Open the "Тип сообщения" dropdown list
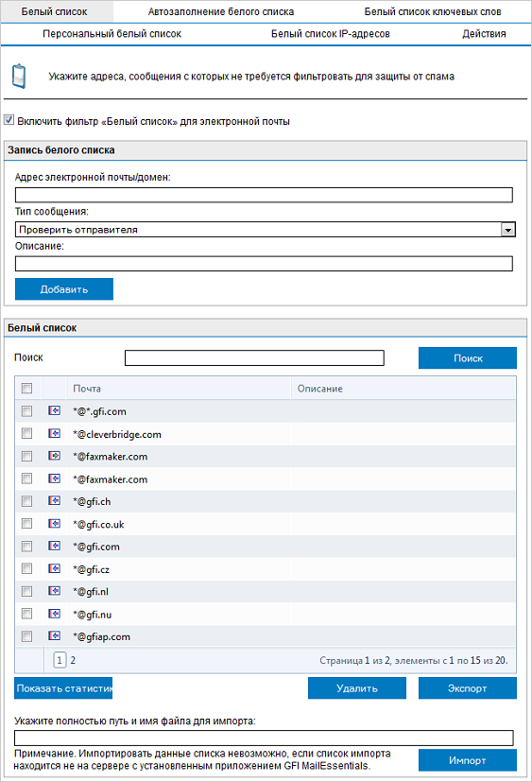This screenshot has height=782, width=532. [x=508, y=230]
